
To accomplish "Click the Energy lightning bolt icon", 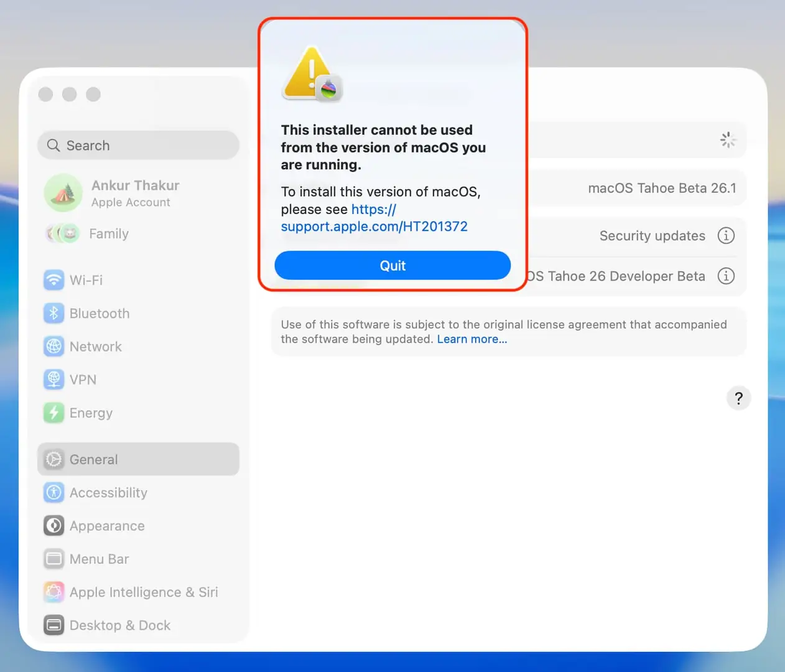I will point(53,413).
